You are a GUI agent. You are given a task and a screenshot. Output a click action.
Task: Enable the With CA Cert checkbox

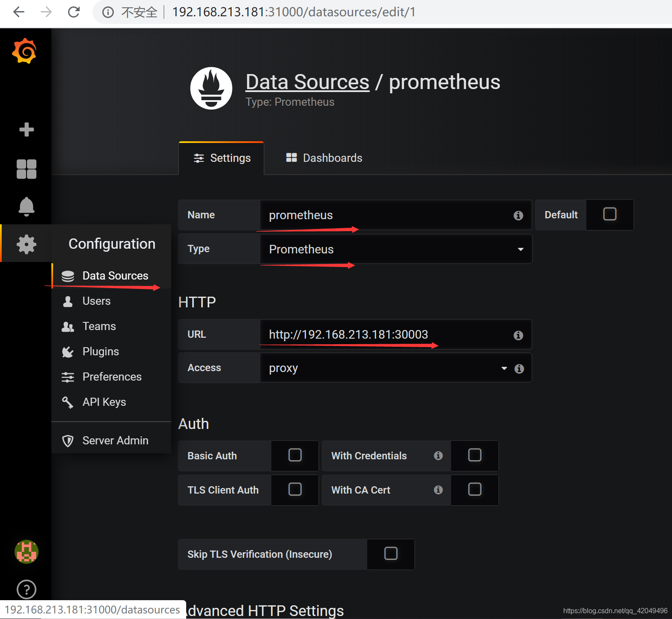click(475, 489)
